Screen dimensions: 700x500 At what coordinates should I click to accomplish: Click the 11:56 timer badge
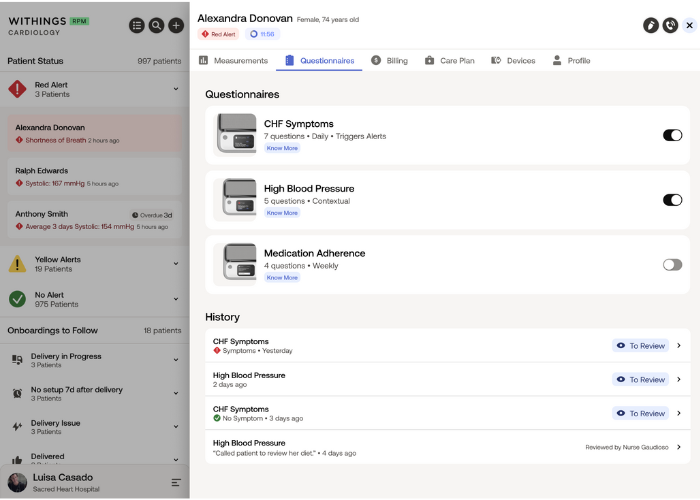(x=262, y=34)
